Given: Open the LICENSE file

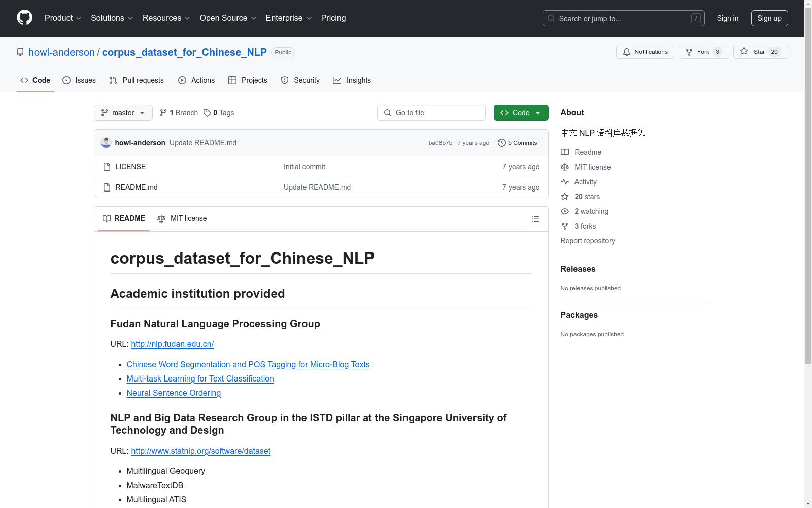Looking at the screenshot, I should 130,167.
